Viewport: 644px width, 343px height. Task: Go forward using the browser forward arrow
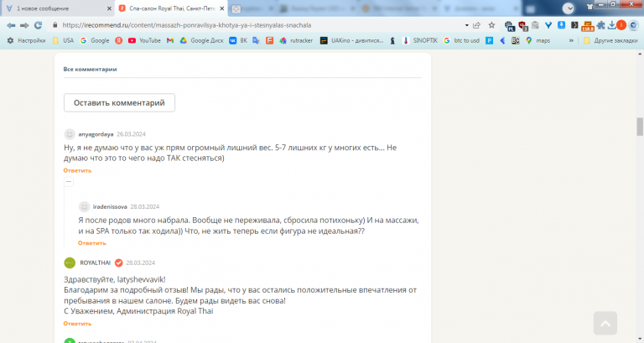(24, 25)
